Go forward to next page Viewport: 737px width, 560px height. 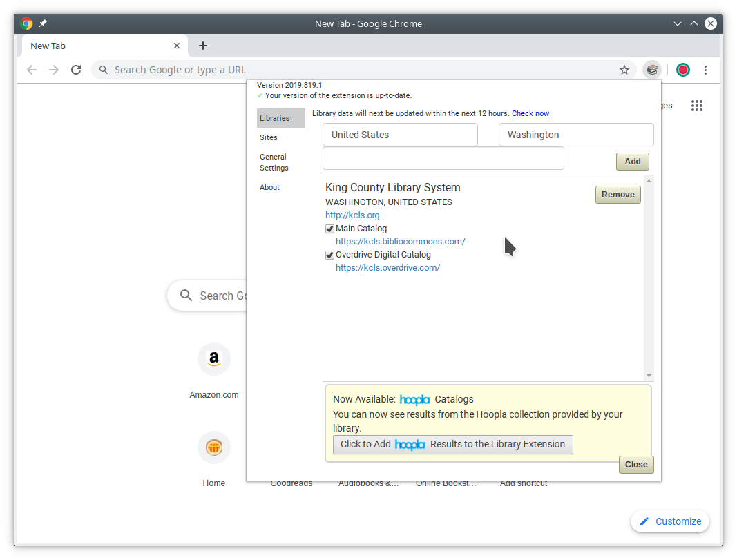pyautogui.click(x=54, y=70)
